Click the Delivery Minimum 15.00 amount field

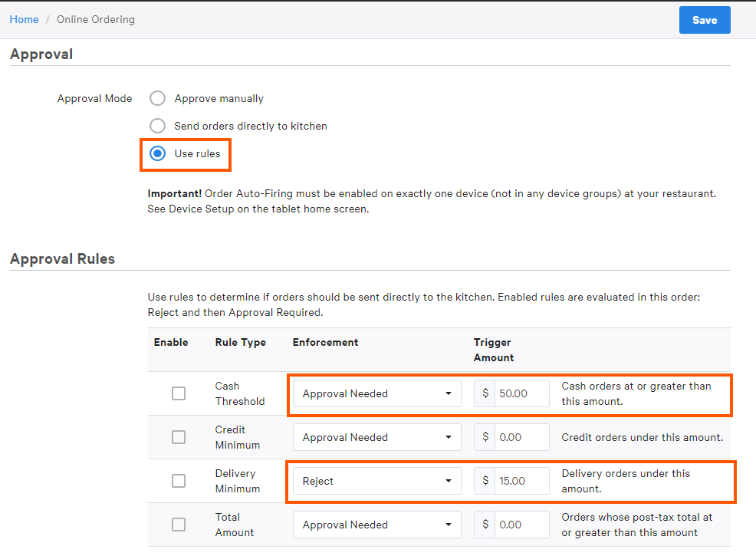[524, 481]
